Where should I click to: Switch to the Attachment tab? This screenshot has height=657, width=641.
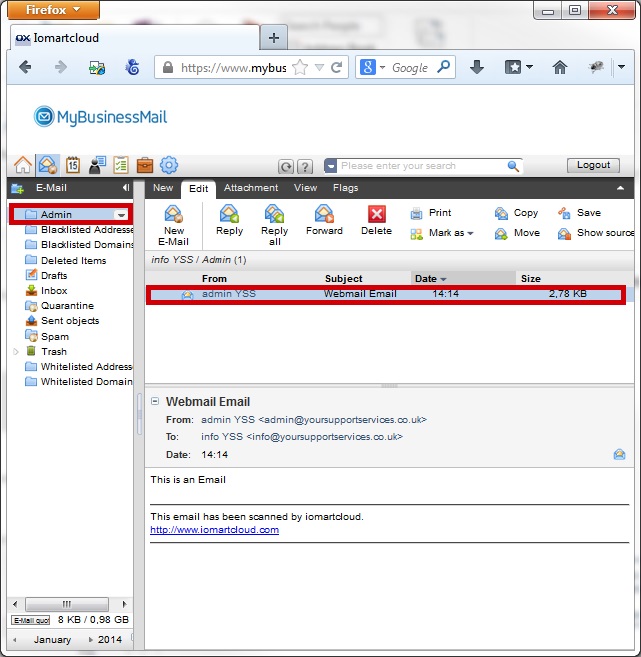(x=251, y=188)
